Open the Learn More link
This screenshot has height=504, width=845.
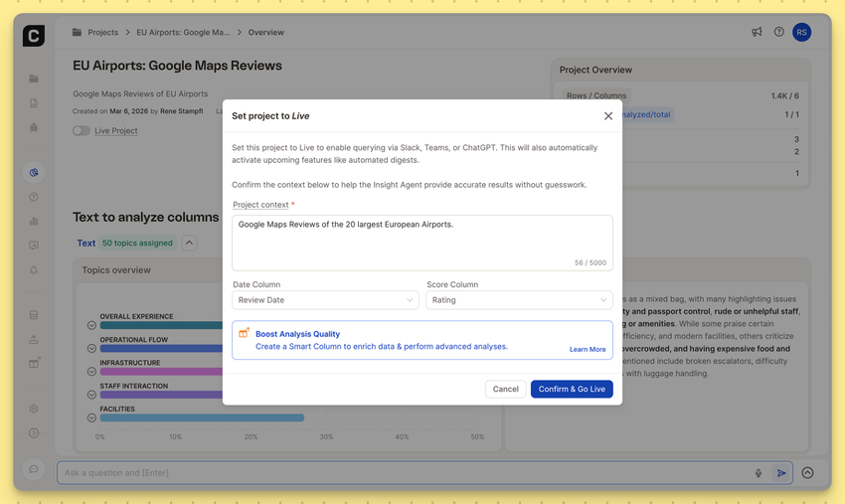[587, 350]
